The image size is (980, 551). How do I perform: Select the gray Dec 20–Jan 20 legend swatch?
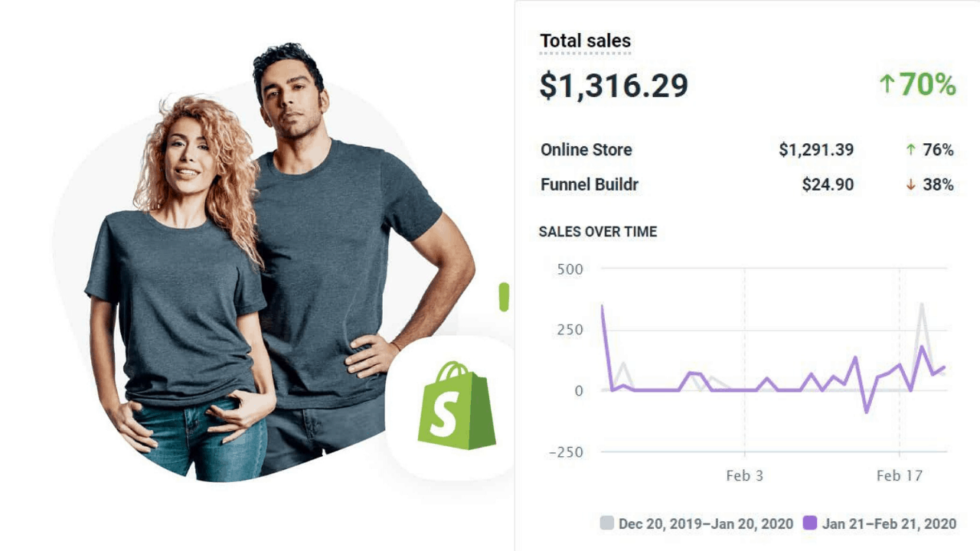[x=607, y=523]
